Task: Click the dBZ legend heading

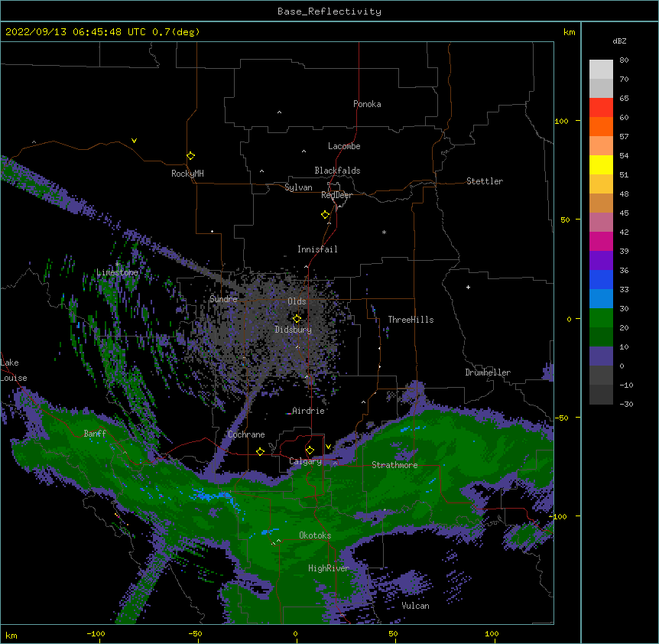Action: (619, 41)
